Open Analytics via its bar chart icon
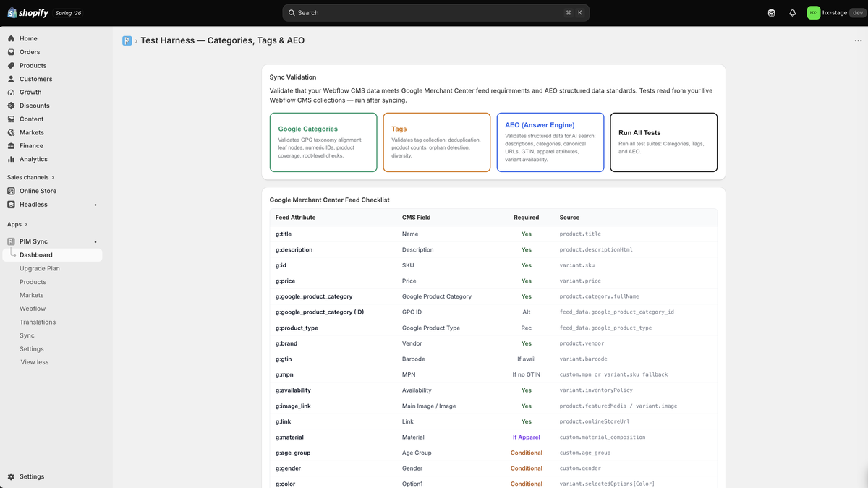868x488 pixels. point(11,159)
